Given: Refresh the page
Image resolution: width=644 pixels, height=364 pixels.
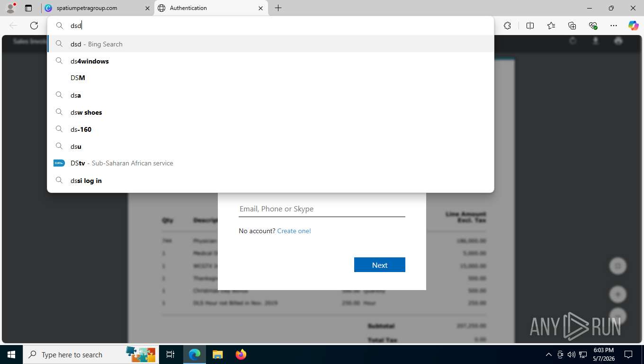Looking at the screenshot, I should (x=34, y=26).
